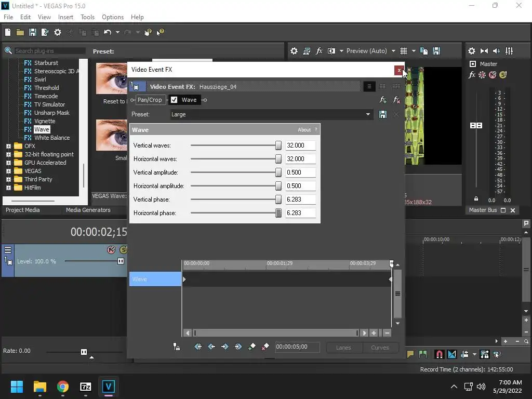
Task: Expand the OFX folder
Action: click(x=8, y=146)
